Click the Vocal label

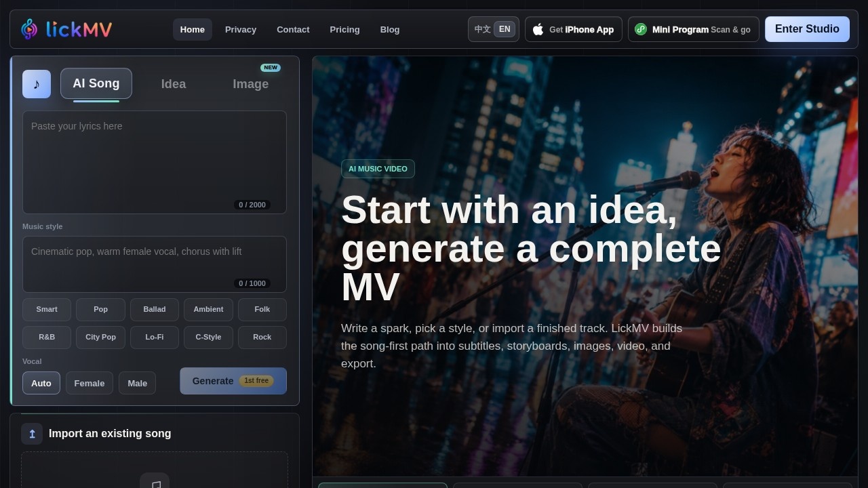pos(32,361)
